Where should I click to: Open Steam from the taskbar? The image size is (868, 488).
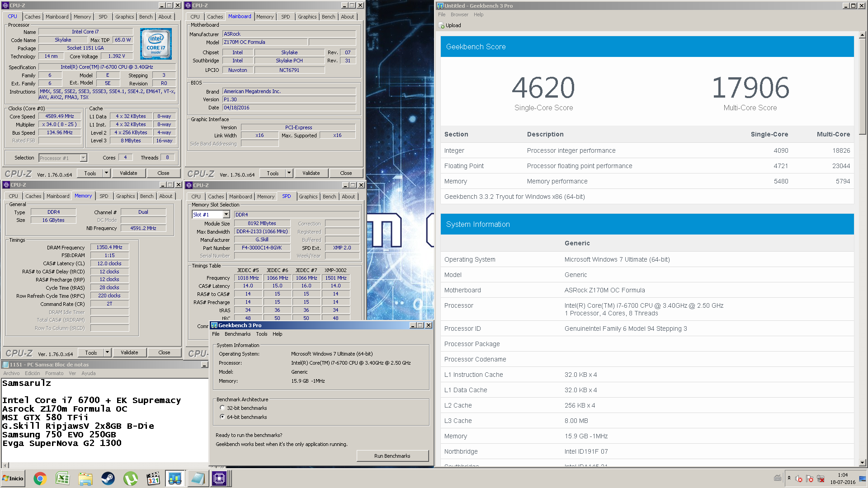click(108, 479)
